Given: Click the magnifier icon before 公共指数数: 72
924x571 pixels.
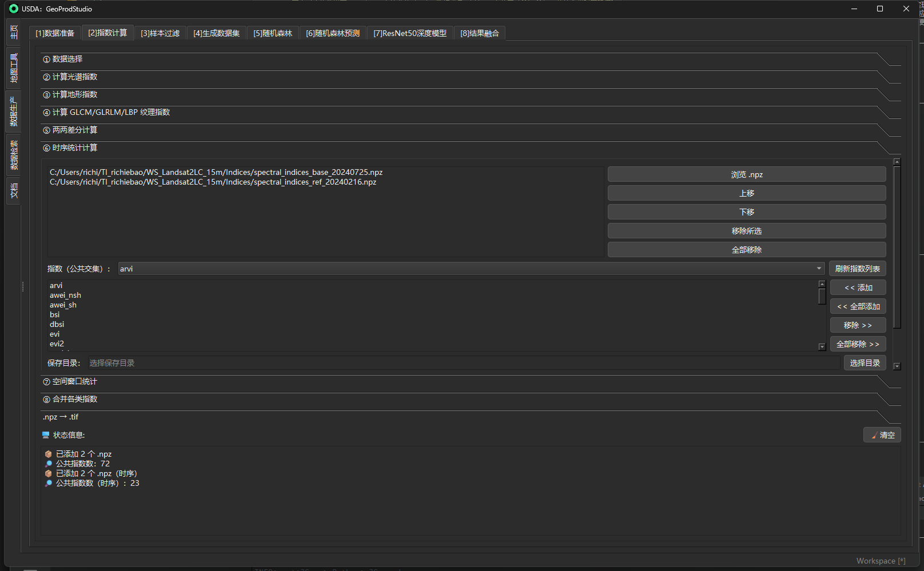Looking at the screenshot, I should [x=49, y=464].
